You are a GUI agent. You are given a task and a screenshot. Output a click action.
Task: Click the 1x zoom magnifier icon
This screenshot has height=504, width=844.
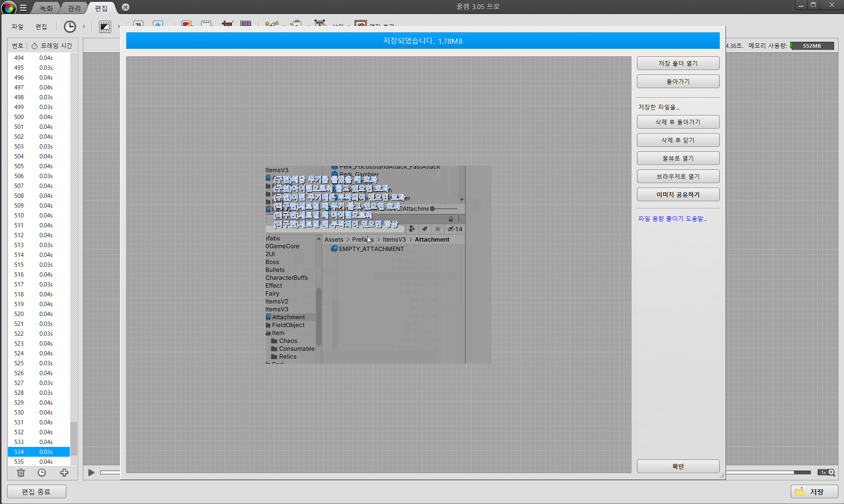[826, 472]
